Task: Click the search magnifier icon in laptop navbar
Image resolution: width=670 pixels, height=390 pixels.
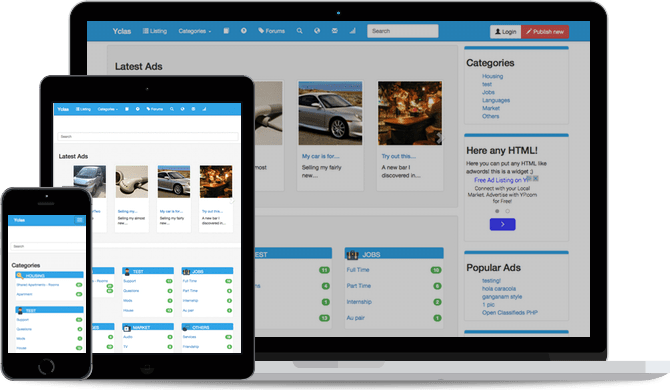Action: point(300,31)
